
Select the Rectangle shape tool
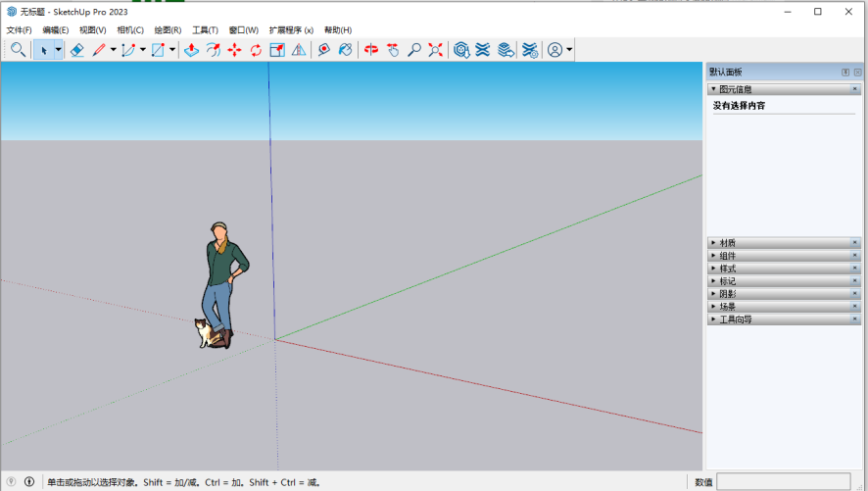[x=158, y=50]
